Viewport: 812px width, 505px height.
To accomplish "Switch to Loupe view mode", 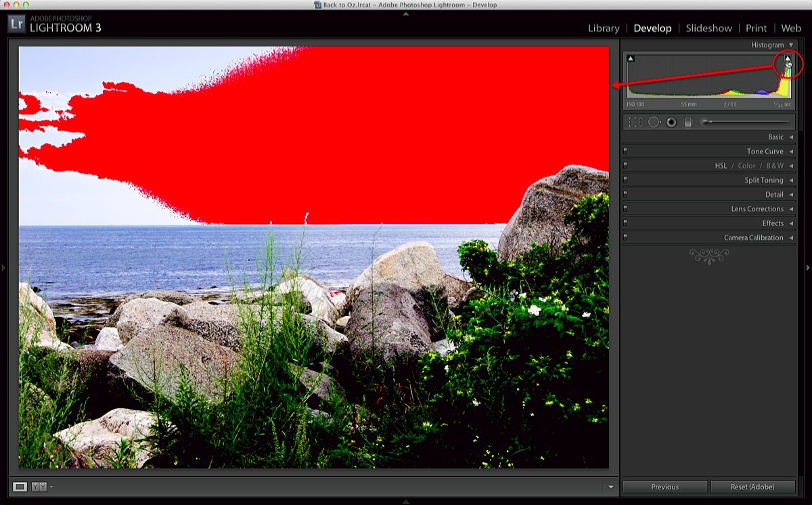I will point(20,486).
